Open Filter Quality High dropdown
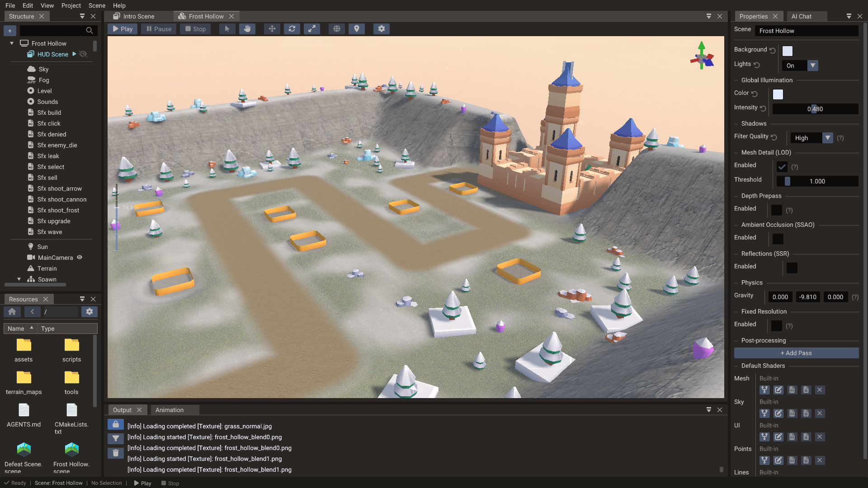The image size is (868, 488). coord(812,138)
